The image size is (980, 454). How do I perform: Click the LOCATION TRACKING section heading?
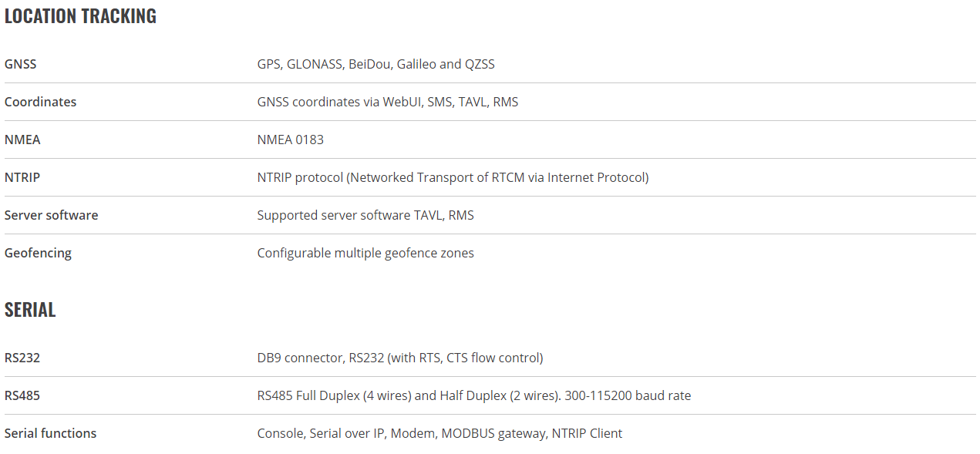pos(80,16)
